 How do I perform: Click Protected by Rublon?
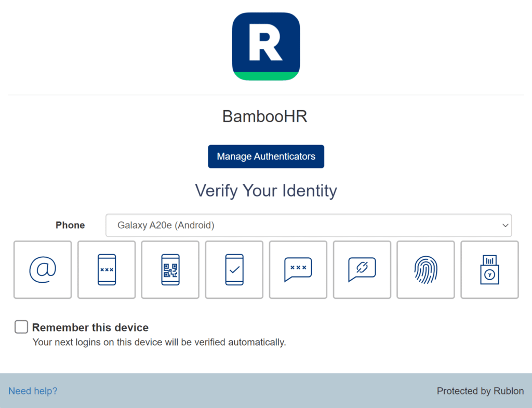(480, 391)
